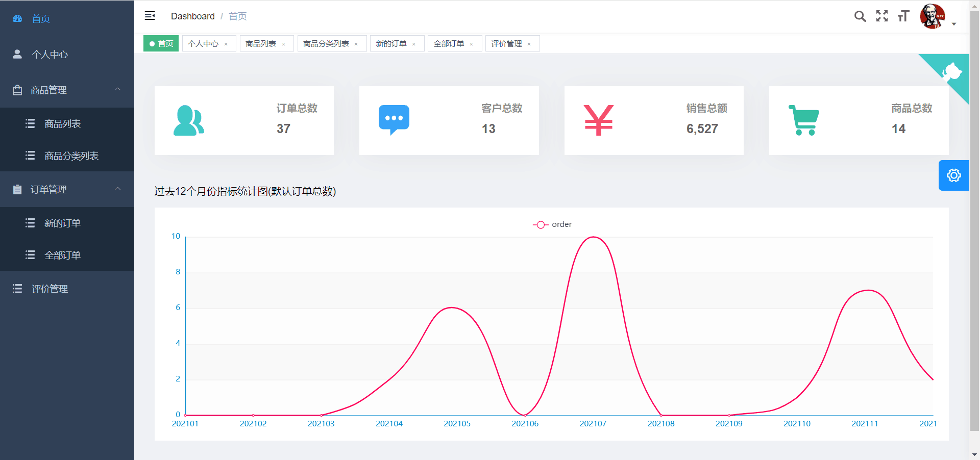980x460 pixels.
Task: Click the 202107 peak on the chart
Action: coord(593,237)
